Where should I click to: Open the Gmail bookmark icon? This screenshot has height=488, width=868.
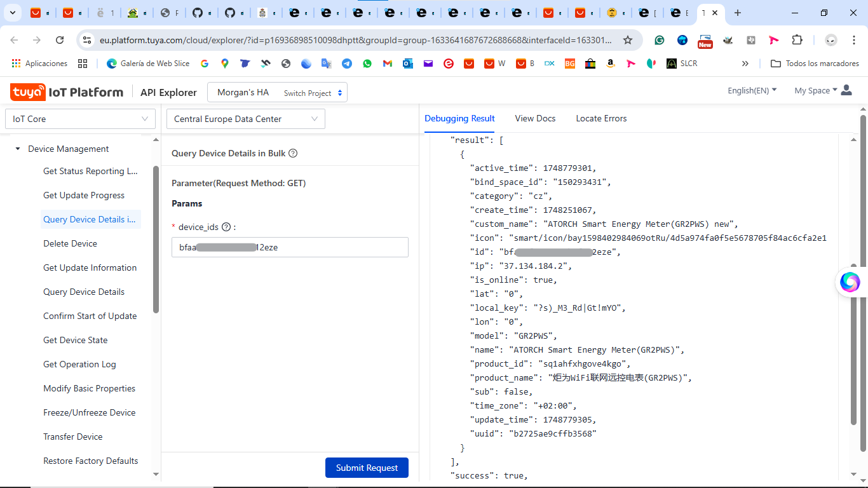pos(388,64)
